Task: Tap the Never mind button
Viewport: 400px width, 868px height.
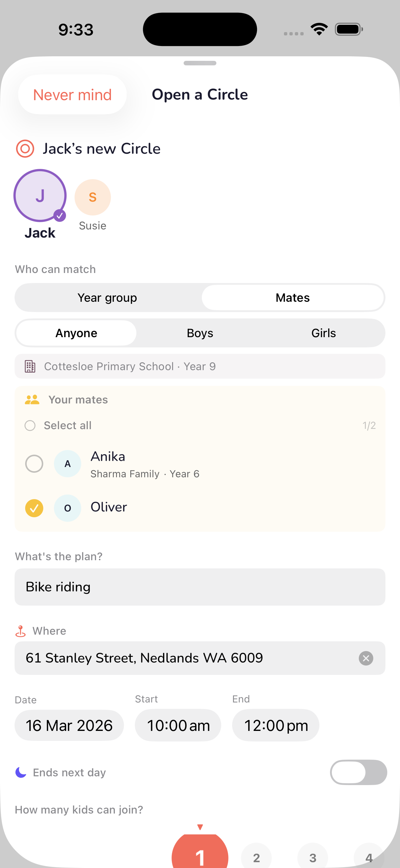Action: [x=72, y=95]
